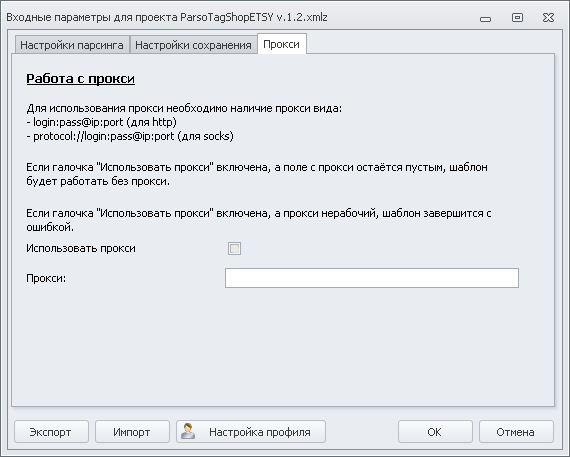Click the http proxy format line

click(x=101, y=122)
